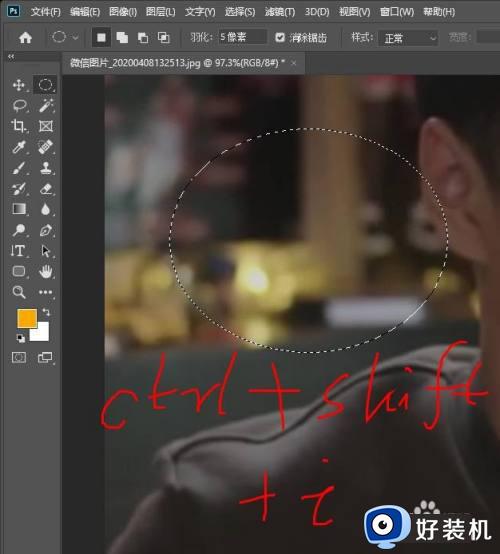Change the screen mode

click(x=45, y=358)
